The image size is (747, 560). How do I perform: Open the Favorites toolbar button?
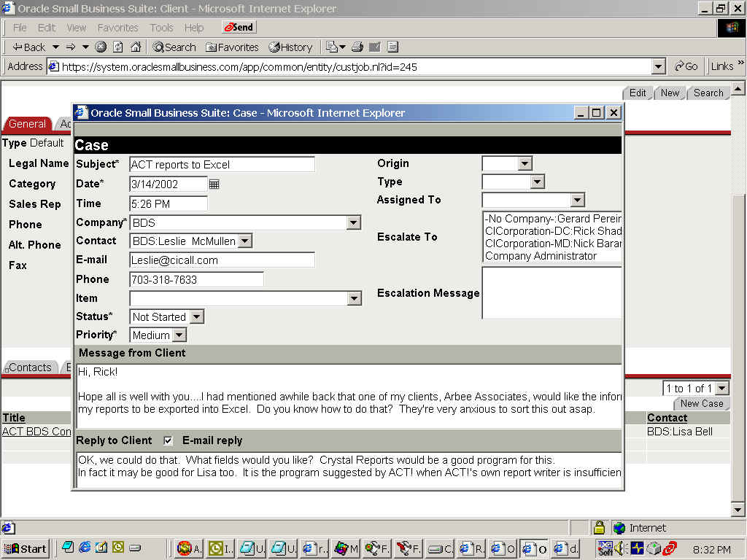pyautogui.click(x=232, y=47)
